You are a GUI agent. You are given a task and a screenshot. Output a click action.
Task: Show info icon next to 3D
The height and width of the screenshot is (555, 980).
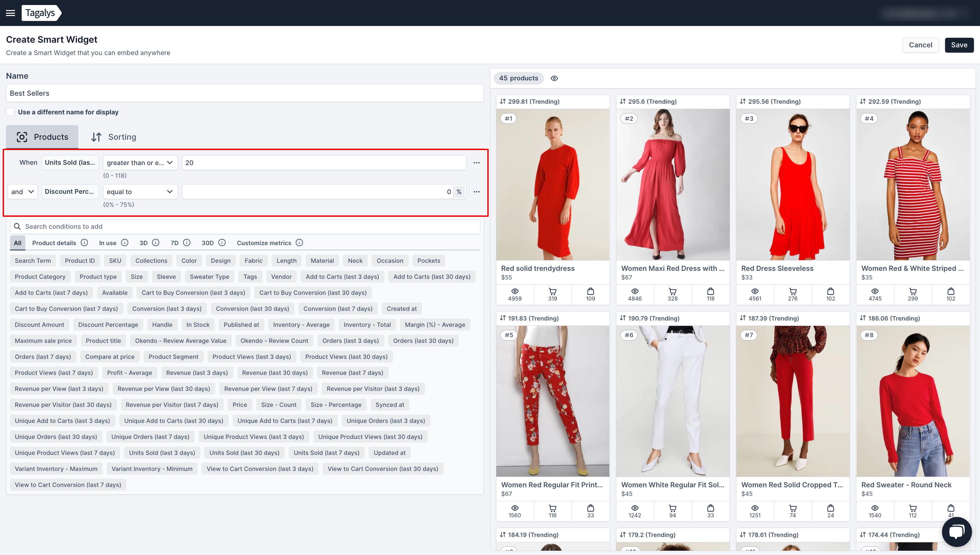(156, 242)
